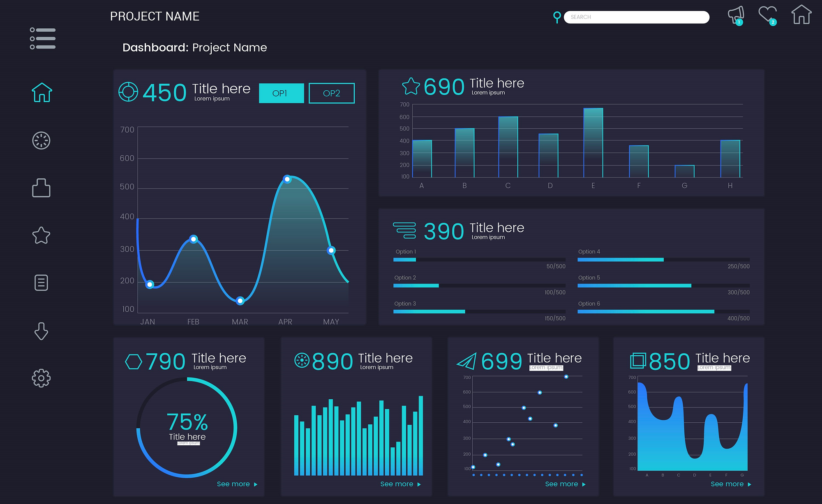The image size is (822, 504).
Task: Click the briefcase icon in the sidebar
Action: click(41, 188)
